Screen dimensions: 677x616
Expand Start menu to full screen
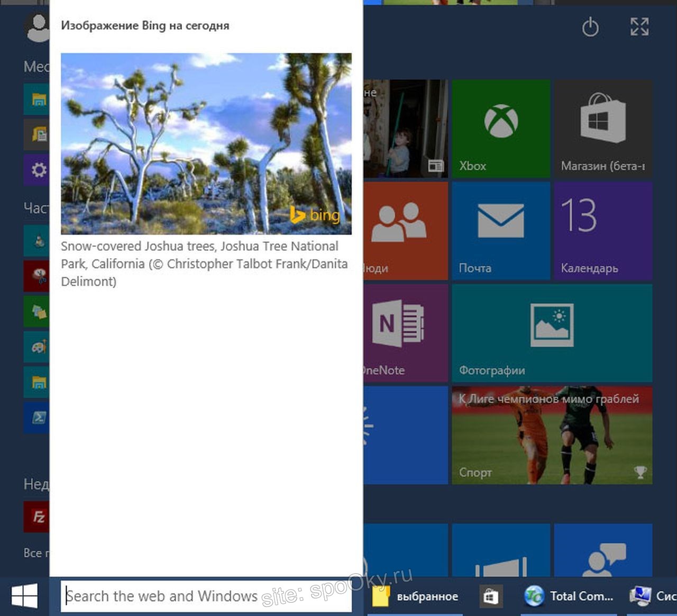click(639, 26)
